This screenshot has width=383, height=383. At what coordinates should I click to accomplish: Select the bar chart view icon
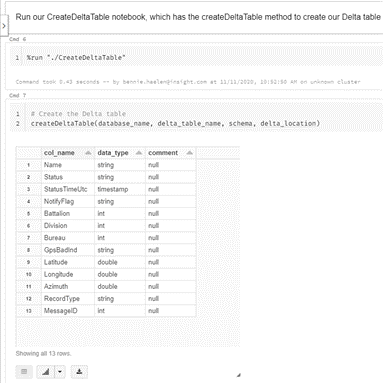[x=46, y=371]
